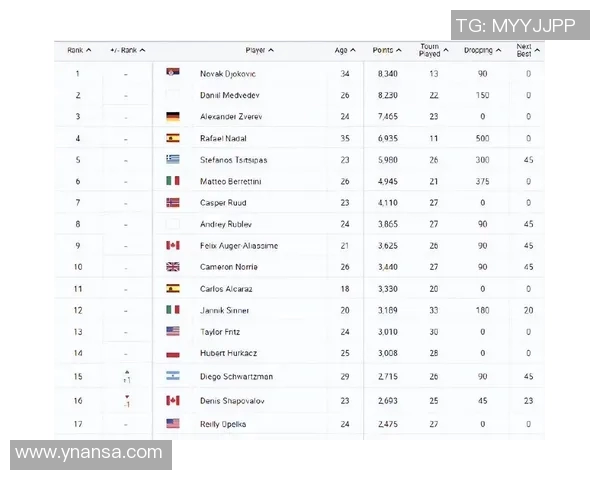Click the rank-up arrow in Schwartzman's row
The image size is (600, 480).
[x=127, y=370]
